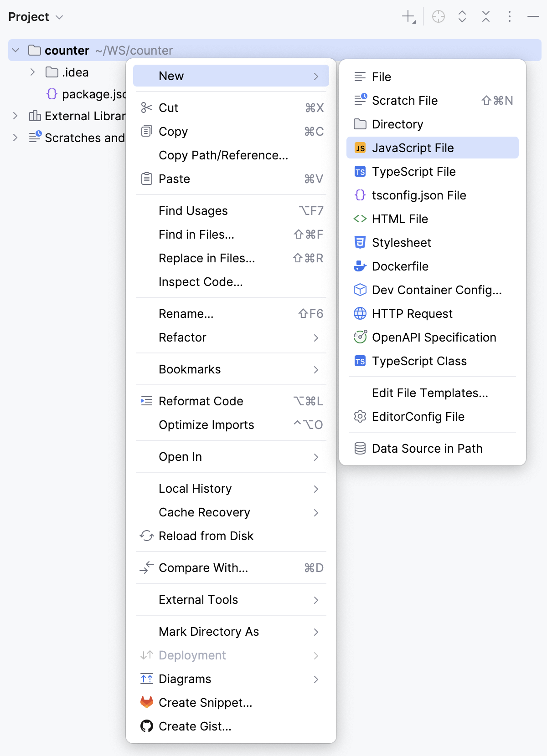Click the GitHub icon for Create Gist

click(146, 726)
